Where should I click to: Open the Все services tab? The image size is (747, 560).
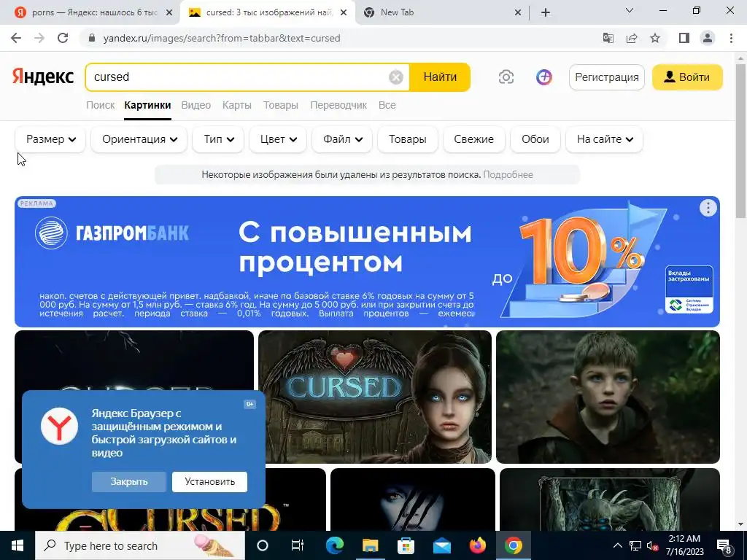(387, 105)
